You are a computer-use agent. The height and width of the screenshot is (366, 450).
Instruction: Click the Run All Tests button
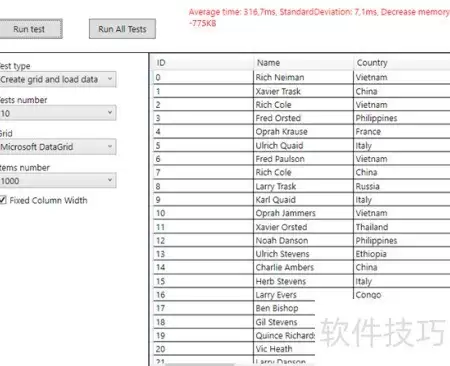click(x=122, y=29)
